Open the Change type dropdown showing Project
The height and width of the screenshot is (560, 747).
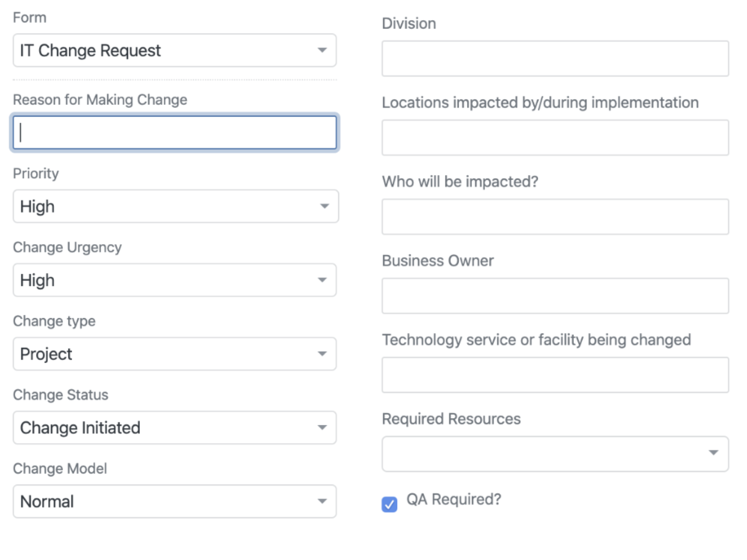(x=174, y=354)
